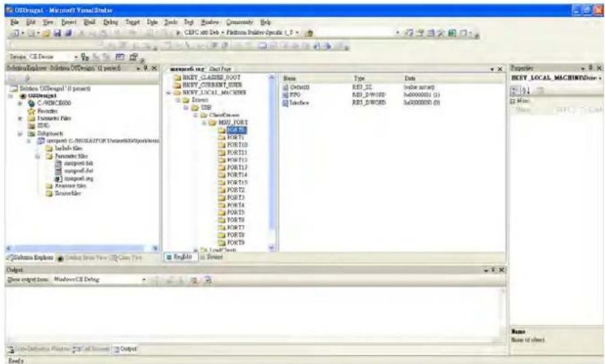Select the PORT9 registry folder
Viewport: 605px width, 364px height.
pyautogui.click(x=235, y=242)
